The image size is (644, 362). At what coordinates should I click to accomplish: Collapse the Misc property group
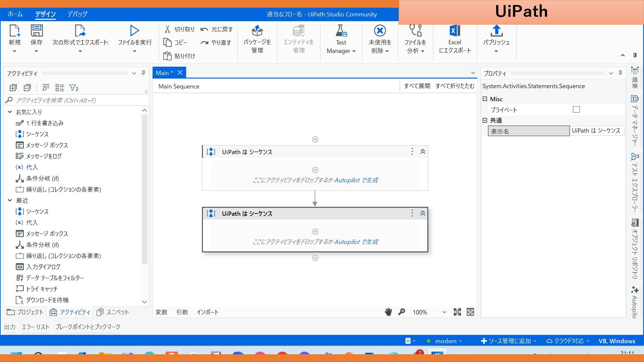[x=485, y=99]
